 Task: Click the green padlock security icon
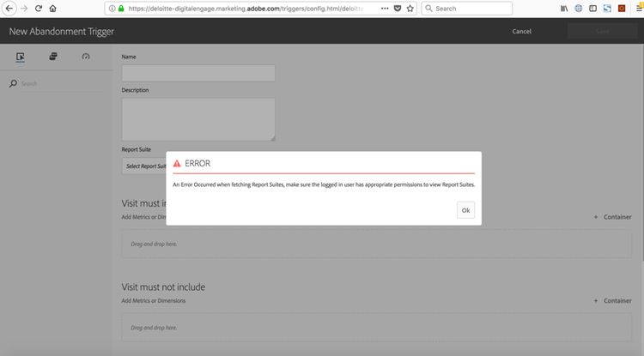pyautogui.click(x=121, y=9)
